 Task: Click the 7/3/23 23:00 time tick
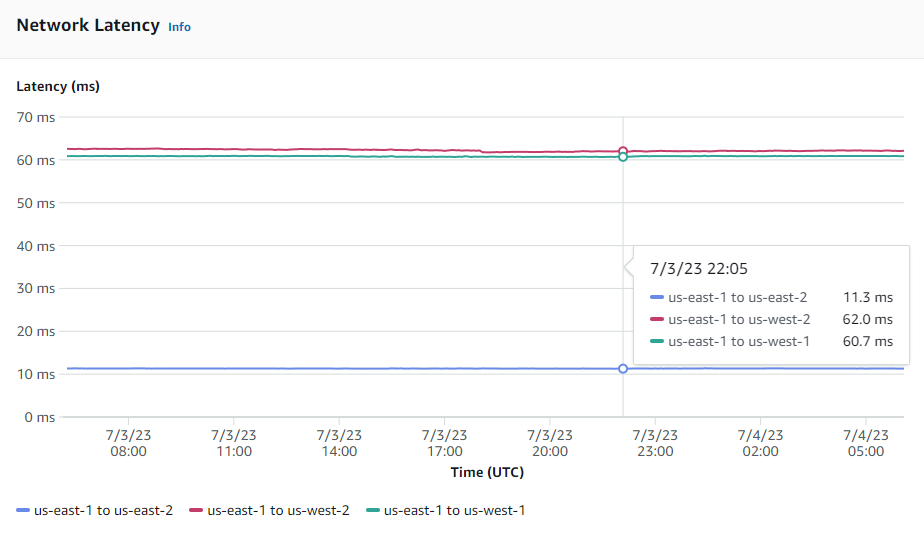tap(655, 443)
